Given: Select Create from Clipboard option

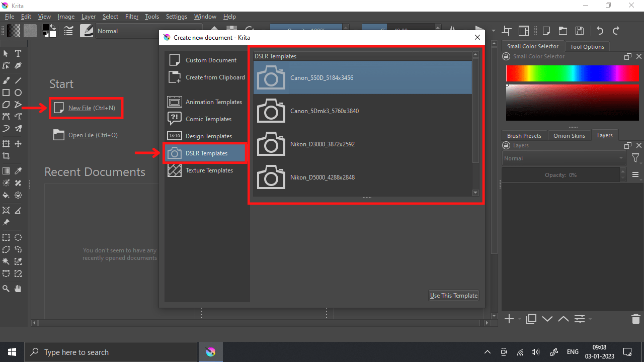Looking at the screenshot, I should tap(207, 77).
